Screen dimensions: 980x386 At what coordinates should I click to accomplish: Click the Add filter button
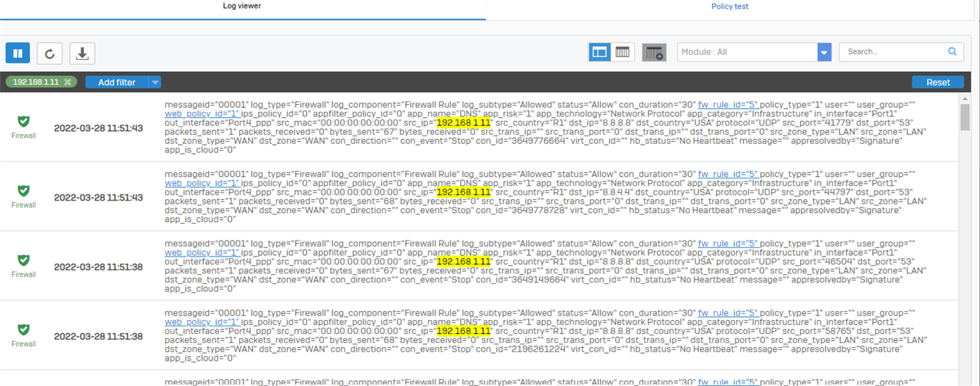pos(116,82)
